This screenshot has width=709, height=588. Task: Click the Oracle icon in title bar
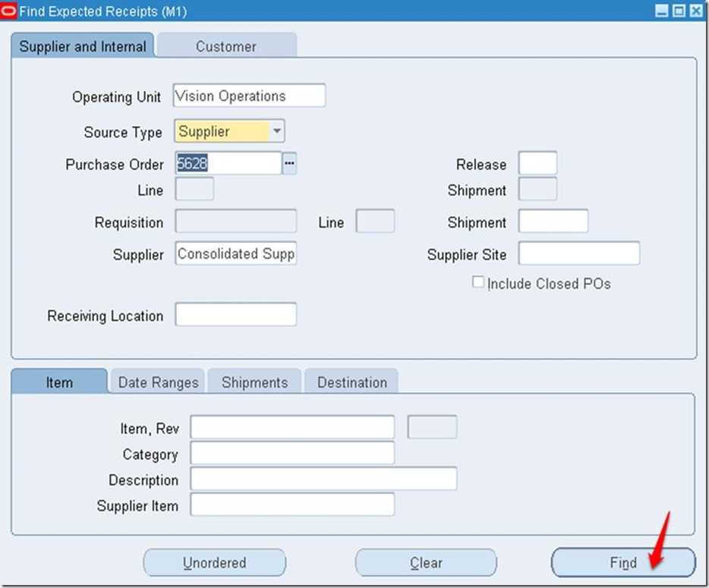pyautogui.click(x=8, y=11)
